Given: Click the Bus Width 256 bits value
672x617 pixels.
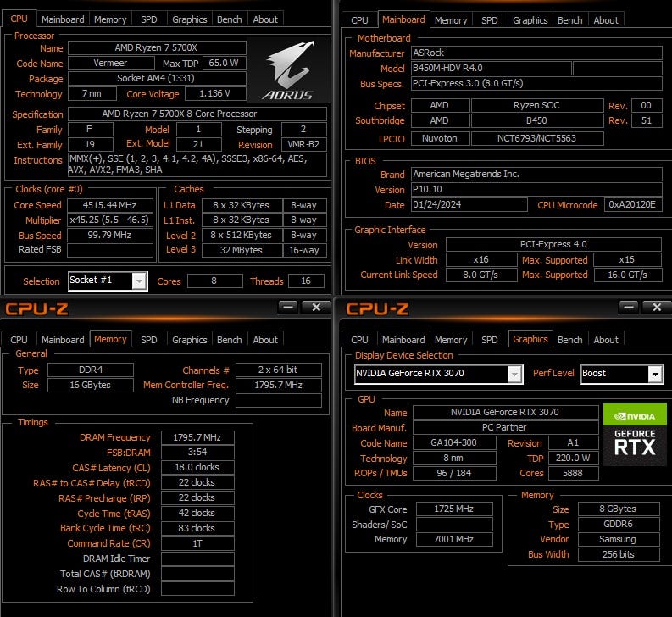Looking at the screenshot, I should 619,554.
